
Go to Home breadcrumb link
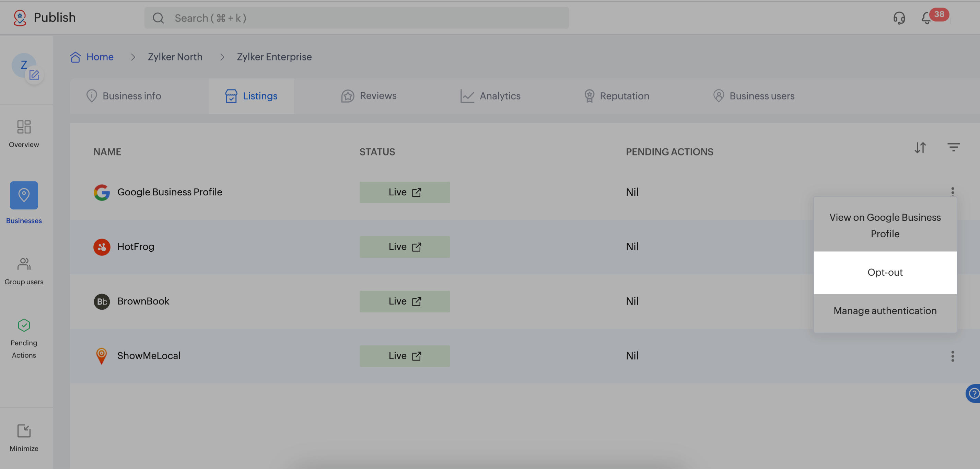(x=100, y=57)
